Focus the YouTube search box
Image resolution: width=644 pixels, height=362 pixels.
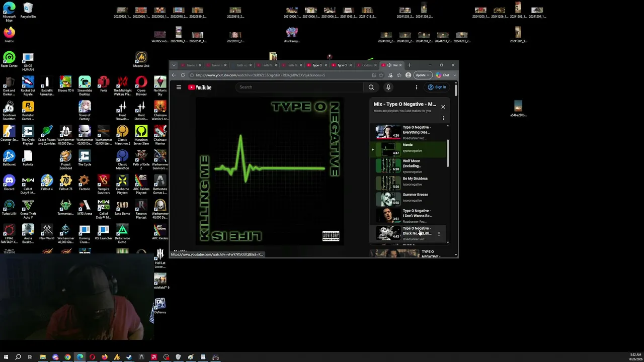(300, 87)
